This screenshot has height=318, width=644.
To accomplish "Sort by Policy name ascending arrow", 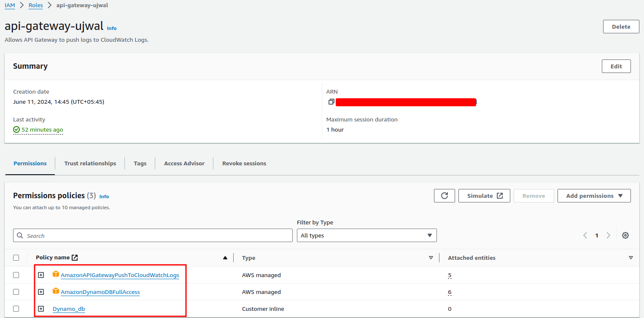I will point(225,258).
